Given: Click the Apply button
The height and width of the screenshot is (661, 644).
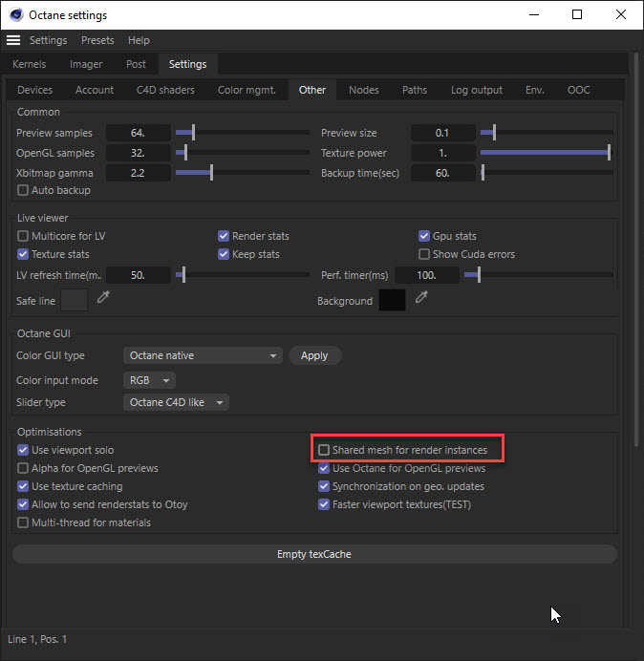Looking at the screenshot, I should click(314, 355).
